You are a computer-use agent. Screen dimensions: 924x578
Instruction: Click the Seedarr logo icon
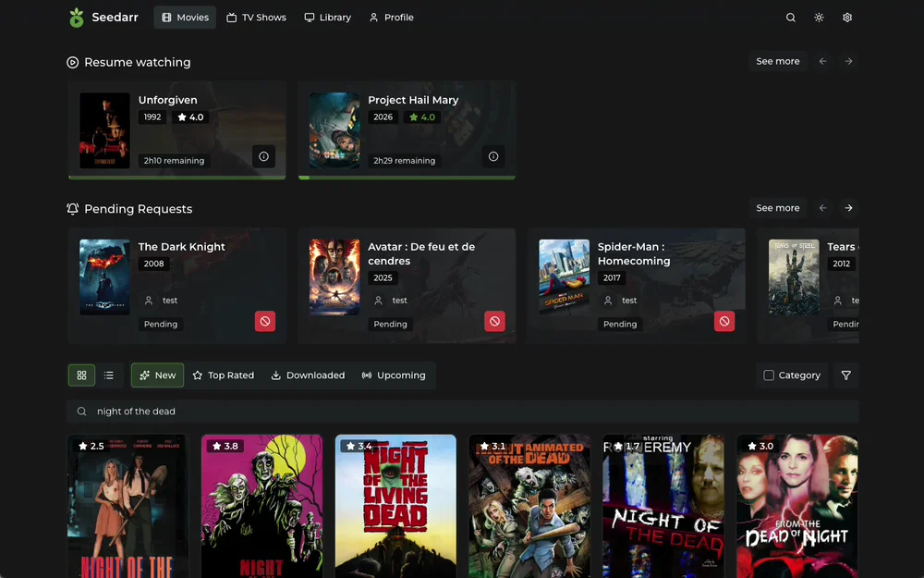[76, 18]
